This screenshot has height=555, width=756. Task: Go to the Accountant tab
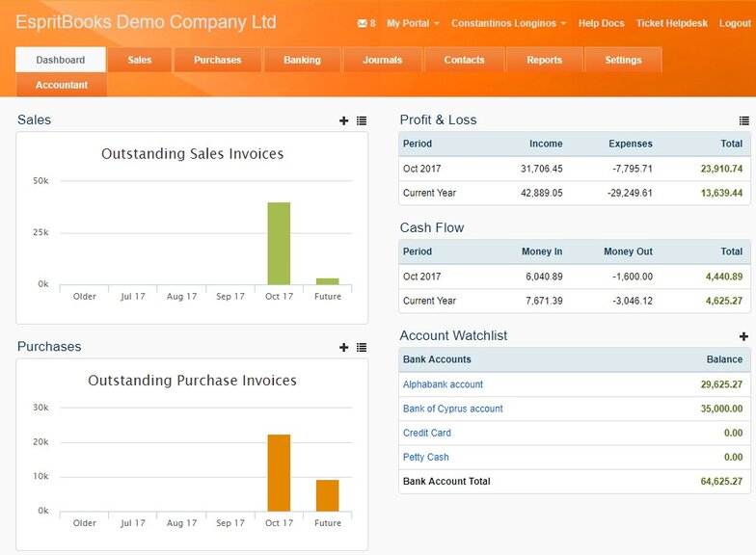pos(62,85)
